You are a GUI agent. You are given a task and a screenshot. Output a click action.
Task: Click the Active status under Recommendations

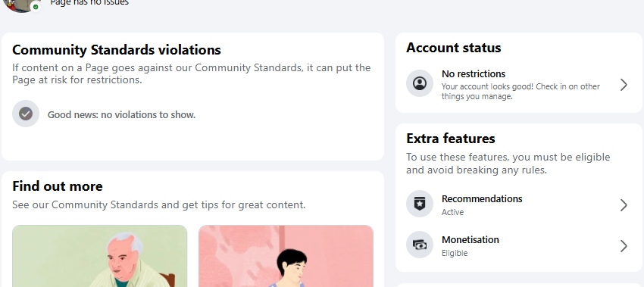[x=452, y=212]
